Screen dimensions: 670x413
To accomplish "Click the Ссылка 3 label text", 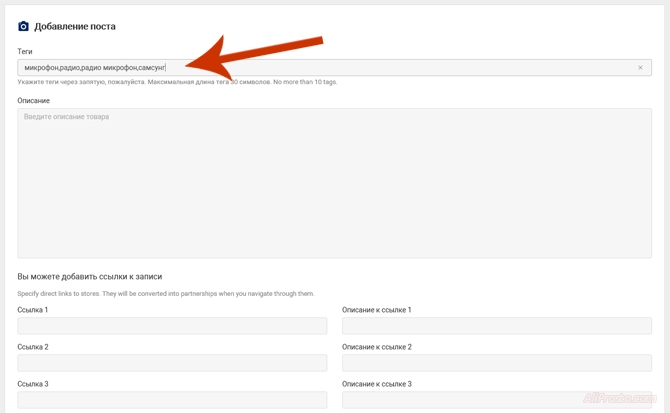I will [x=33, y=384].
